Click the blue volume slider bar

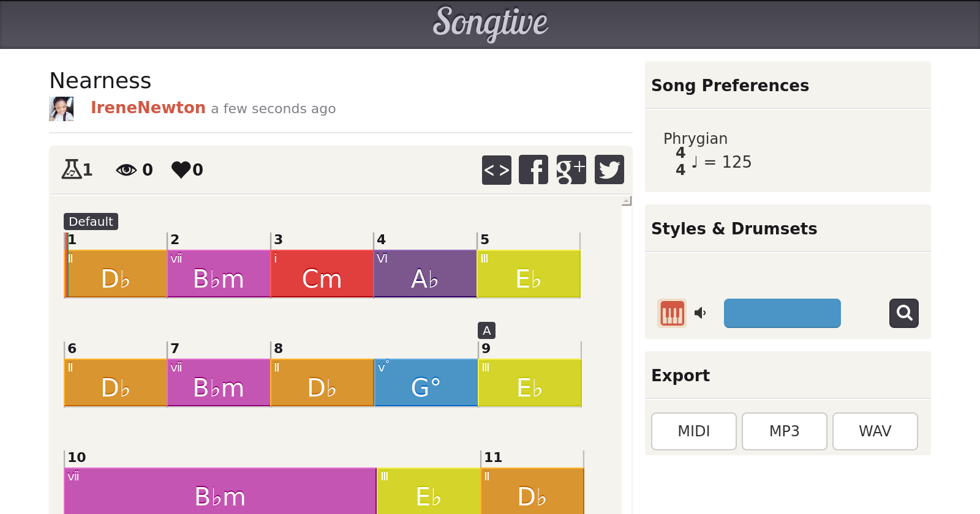coord(782,313)
